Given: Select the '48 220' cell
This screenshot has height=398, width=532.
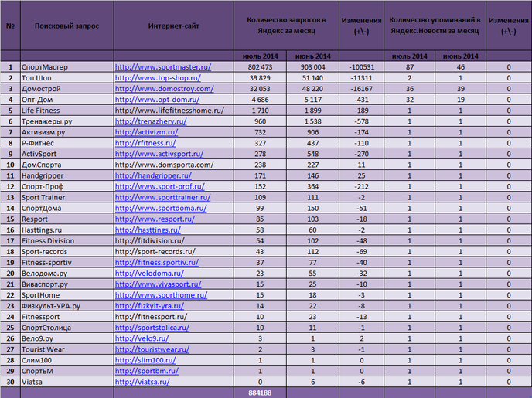Looking at the screenshot, I should tap(312, 89).
